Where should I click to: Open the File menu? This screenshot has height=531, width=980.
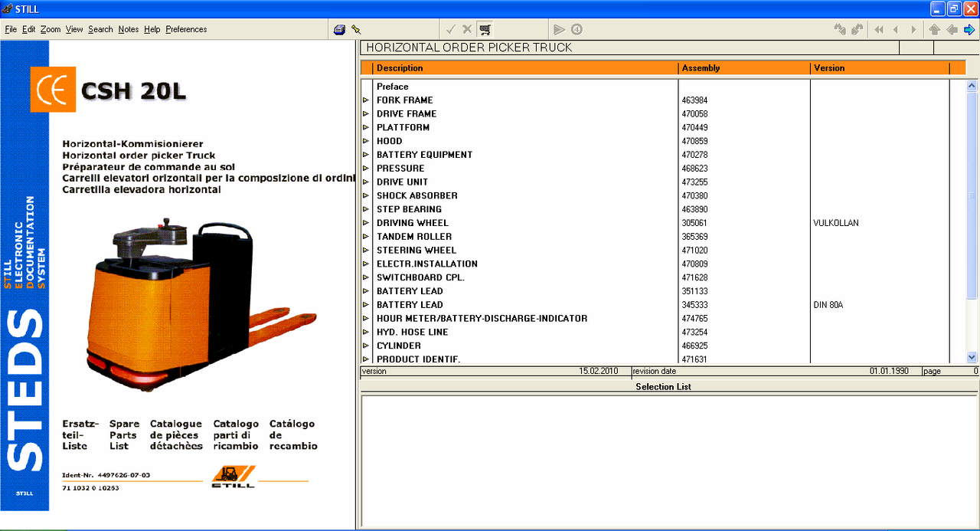click(11, 30)
